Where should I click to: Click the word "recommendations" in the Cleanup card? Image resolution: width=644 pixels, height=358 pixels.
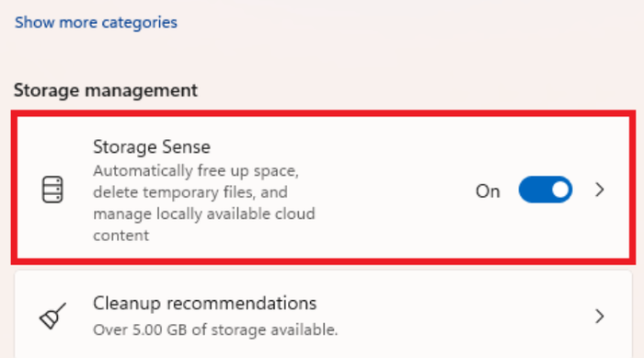pyautogui.click(x=241, y=304)
